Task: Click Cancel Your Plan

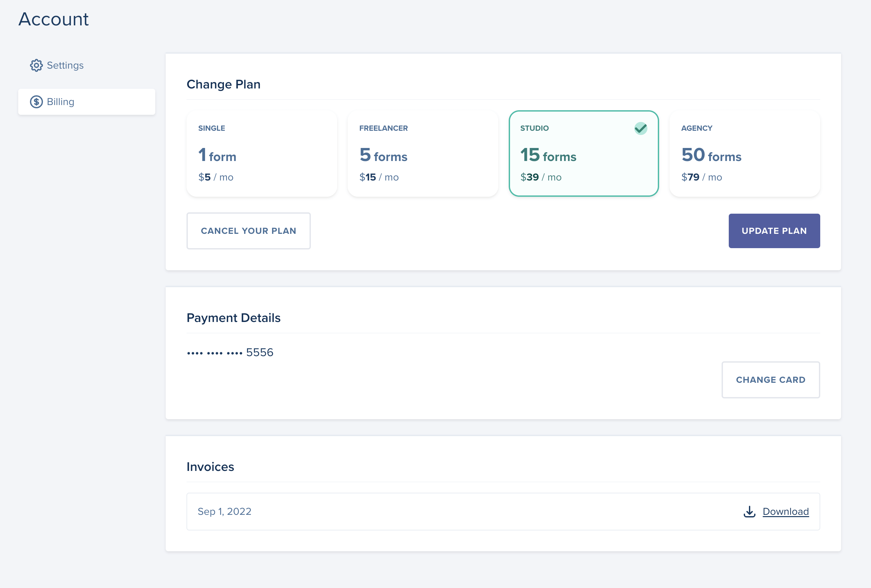Action: 248,231
